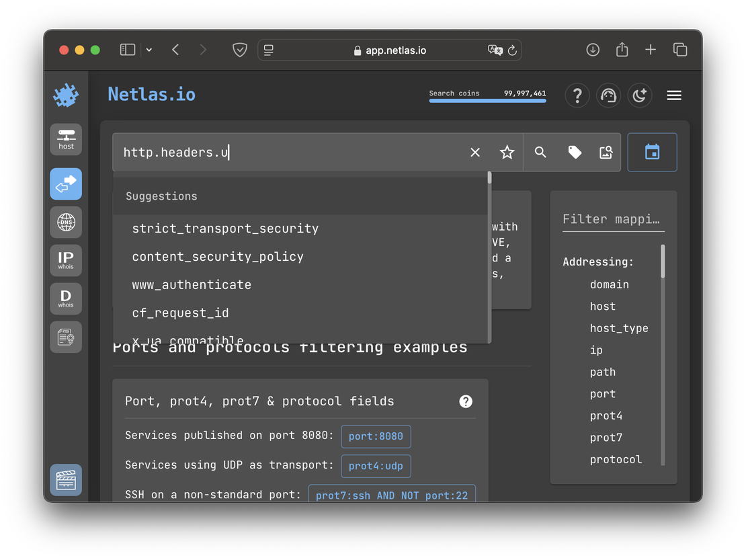
Task: Open the hamburger main menu
Action: click(674, 95)
